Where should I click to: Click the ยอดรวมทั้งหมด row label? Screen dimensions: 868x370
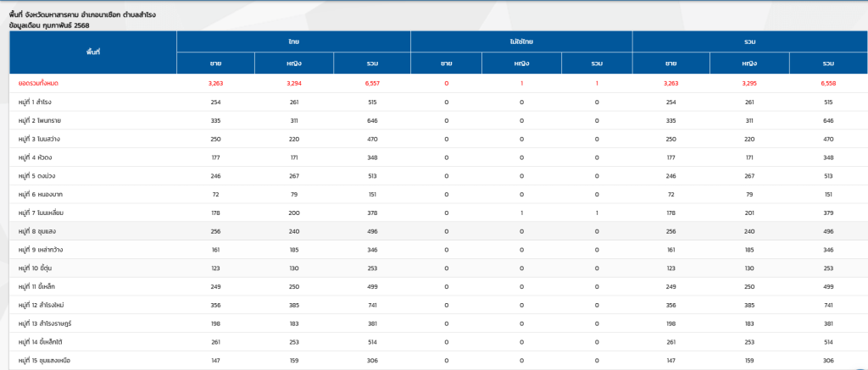38,83
